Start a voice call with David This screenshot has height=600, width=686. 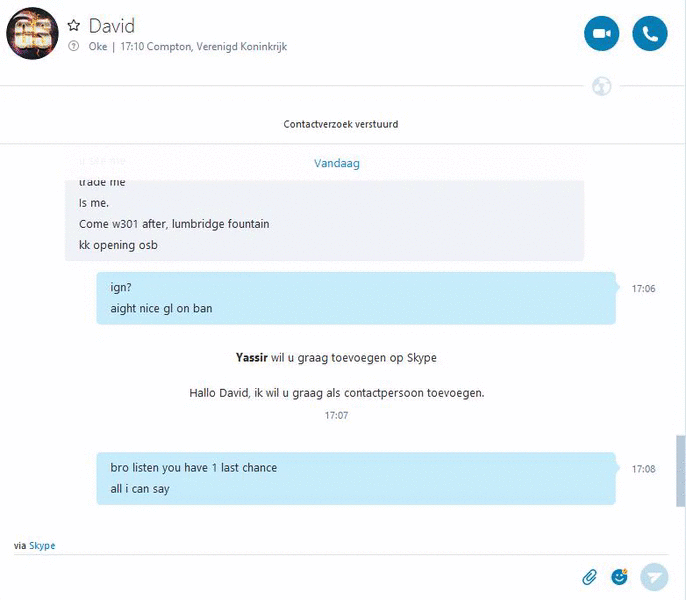650,34
